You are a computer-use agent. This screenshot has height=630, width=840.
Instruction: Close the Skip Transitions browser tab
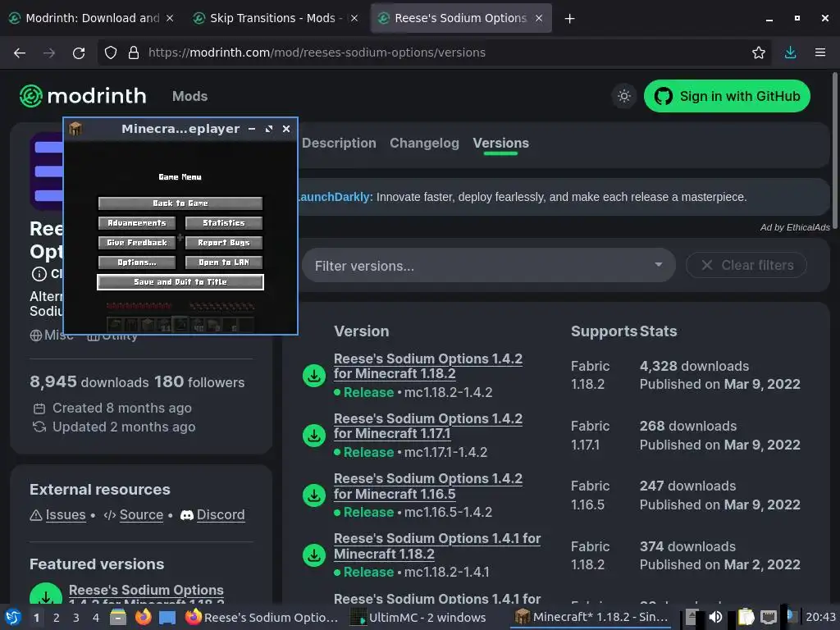point(354,18)
